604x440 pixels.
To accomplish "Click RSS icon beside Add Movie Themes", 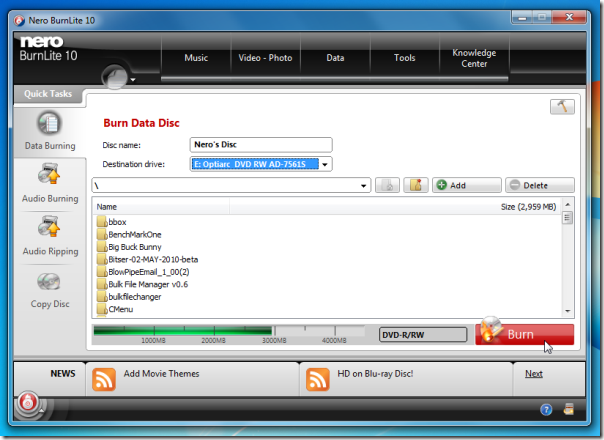I will coord(104,379).
